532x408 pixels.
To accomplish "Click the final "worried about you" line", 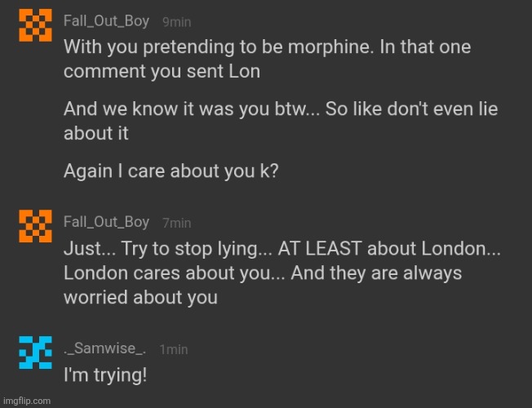I will pyautogui.click(x=140, y=297).
